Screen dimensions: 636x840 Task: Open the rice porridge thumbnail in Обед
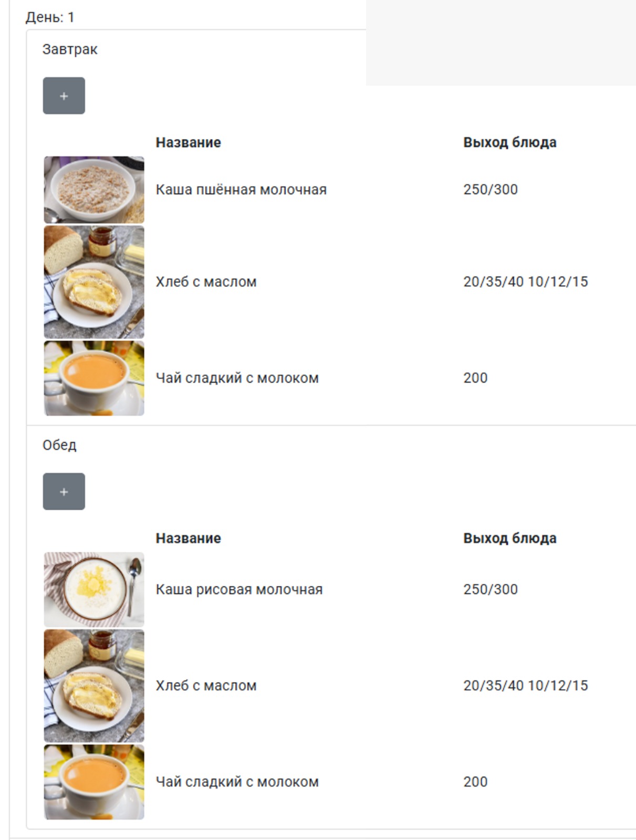(x=94, y=589)
